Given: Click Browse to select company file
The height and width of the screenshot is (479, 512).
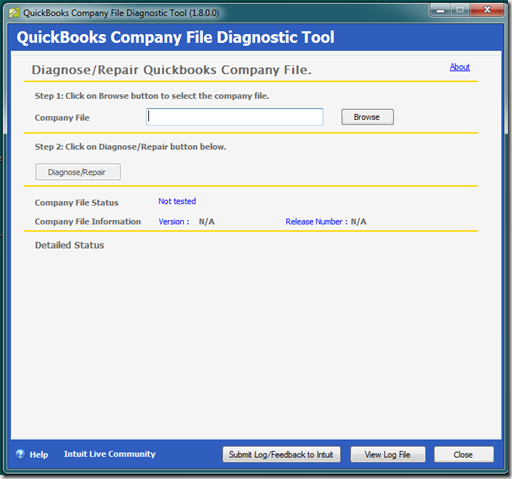Looking at the screenshot, I should tap(367, 117).
